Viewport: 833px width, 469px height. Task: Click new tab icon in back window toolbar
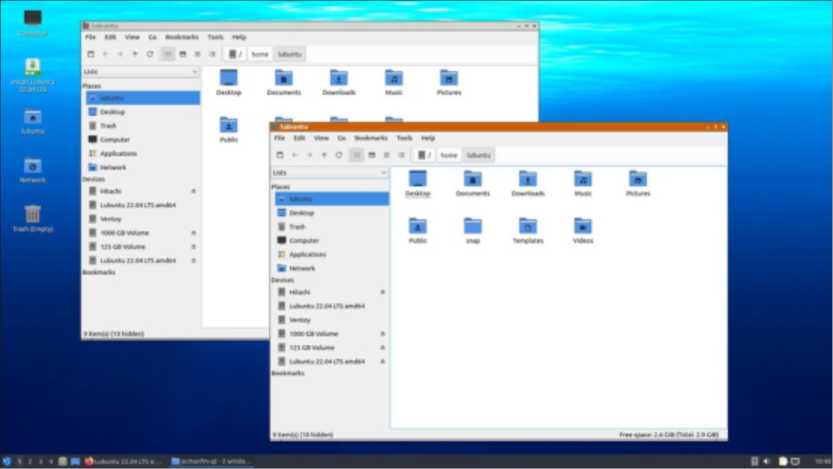pyautogui.click(x=91, y=54)
